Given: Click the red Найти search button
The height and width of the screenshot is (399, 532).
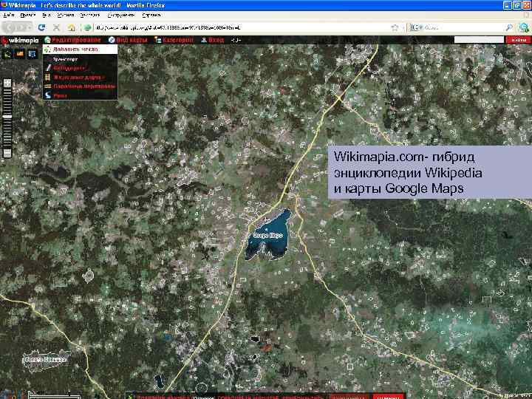Looking at the screenshot, I should pyautogui.click(x=519, y=40).
